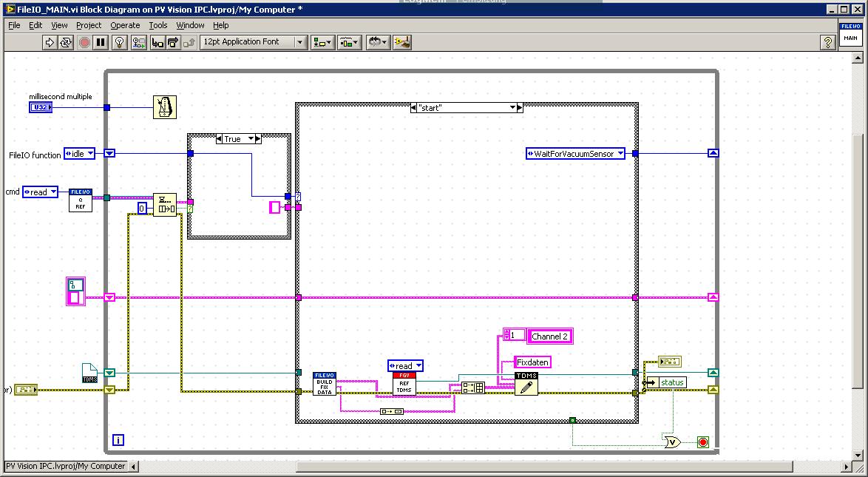
Task: Select the FILEIO Q REF subVI
Action: tap(81, 200)
